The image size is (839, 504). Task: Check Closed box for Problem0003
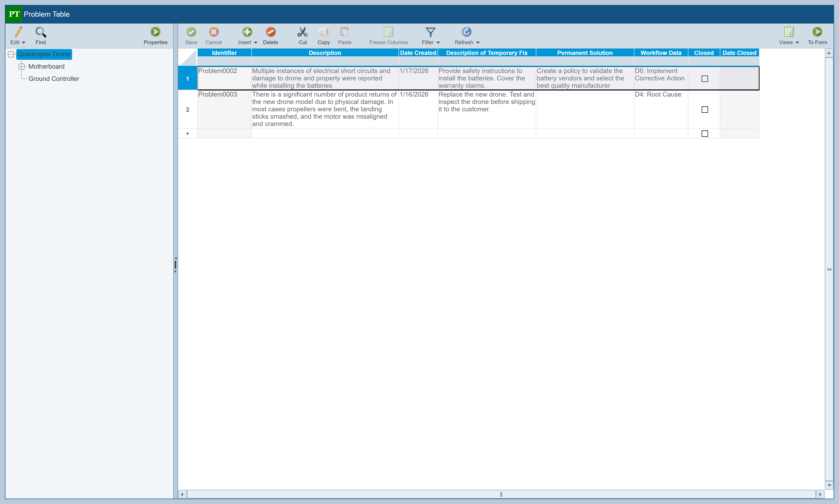click(704, 110)
